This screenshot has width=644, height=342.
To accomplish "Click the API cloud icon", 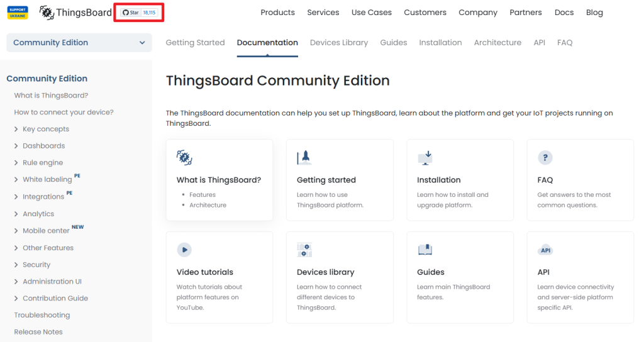I will [x=545, y=250].
